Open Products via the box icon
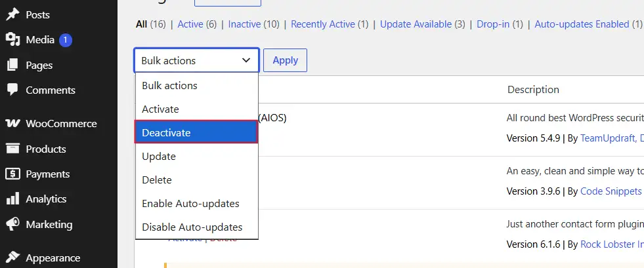 [12, 149]
